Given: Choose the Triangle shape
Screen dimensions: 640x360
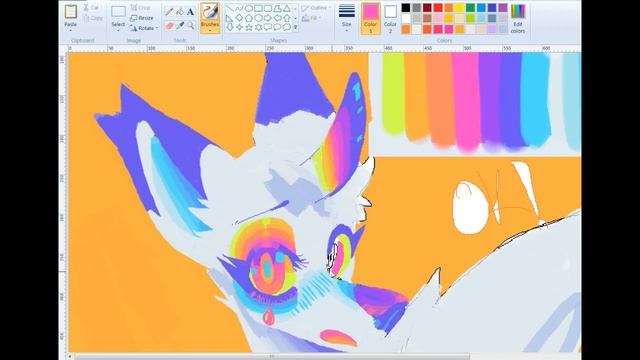Looking at the screenshot, I should point(287,8).
